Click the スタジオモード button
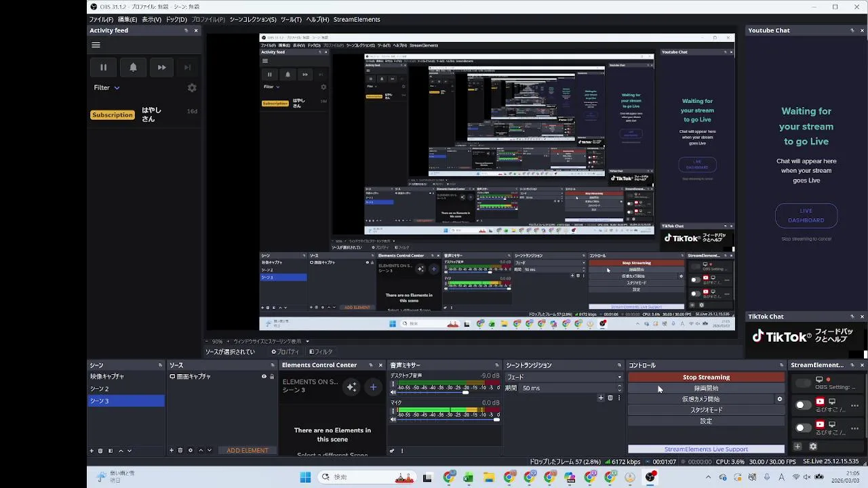The width and height of the screenshot is (868, 488). (x=706, y=410)
